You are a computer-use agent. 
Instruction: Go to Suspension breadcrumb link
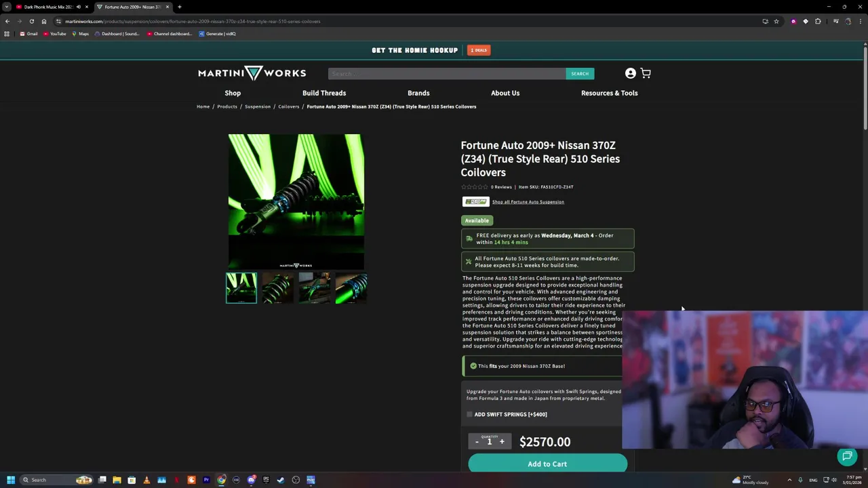(258, 106)
